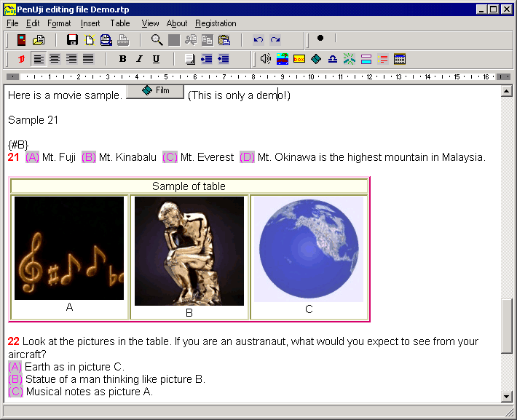This screenshot has height=420, width=517.
Task: Toggle underline formatting
Action: 156,59
